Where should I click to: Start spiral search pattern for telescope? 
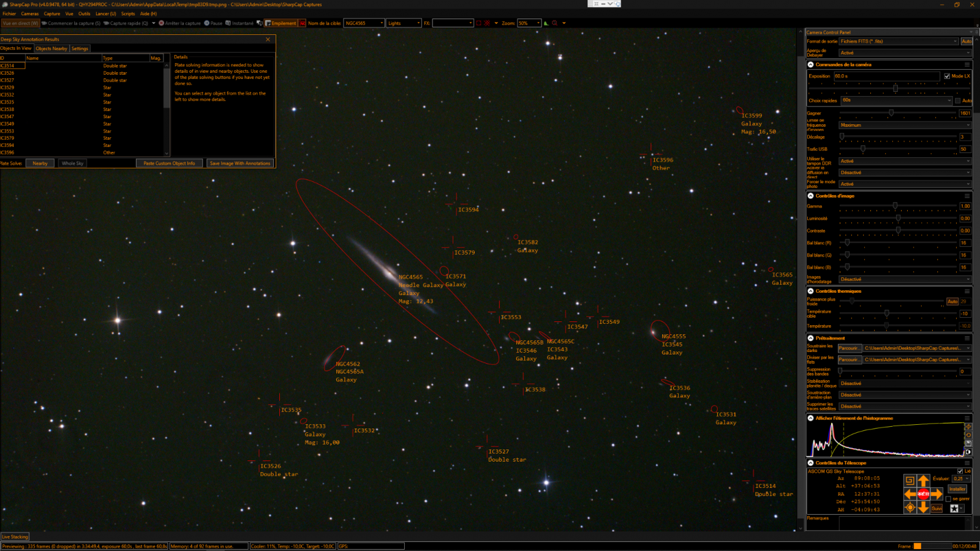click(910, 481)
